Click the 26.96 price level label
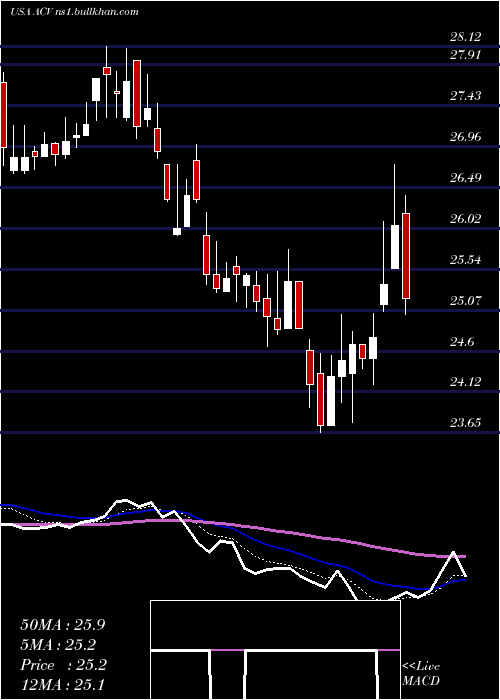The height and width of the screenshot is (700, 500). coord(465,137)
